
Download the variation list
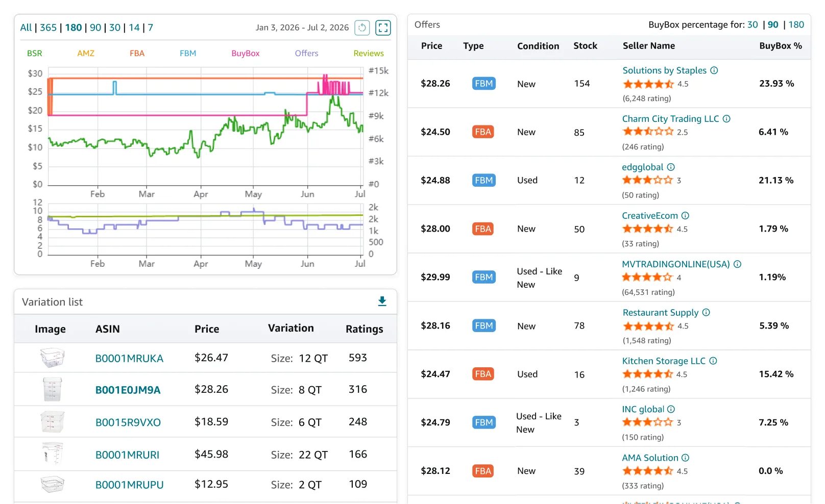[382, 301]
